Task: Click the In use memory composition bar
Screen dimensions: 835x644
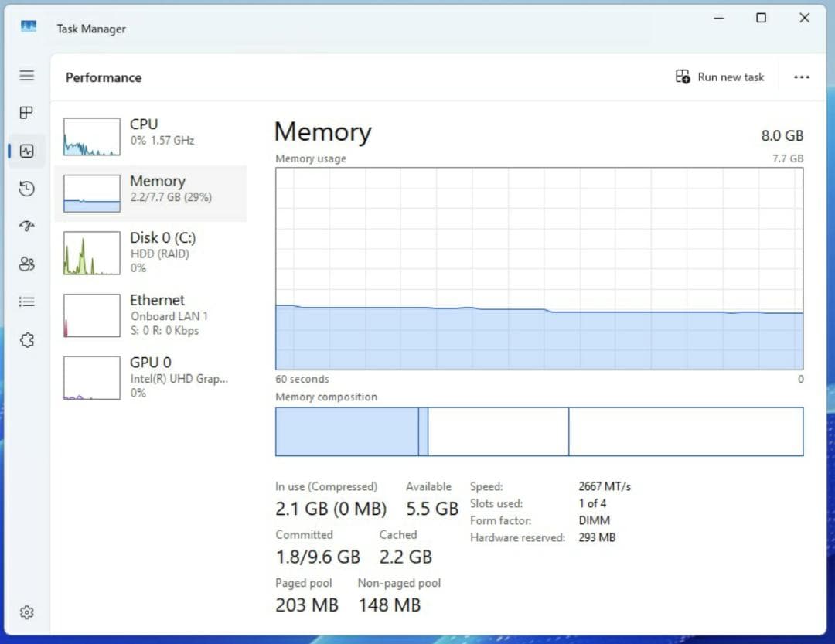Action: tap(348, 431)
